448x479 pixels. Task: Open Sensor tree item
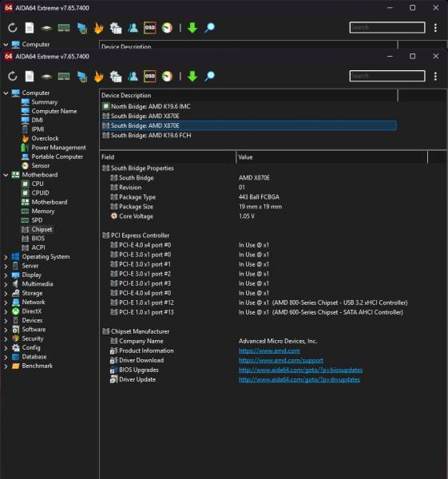(41, 165)
